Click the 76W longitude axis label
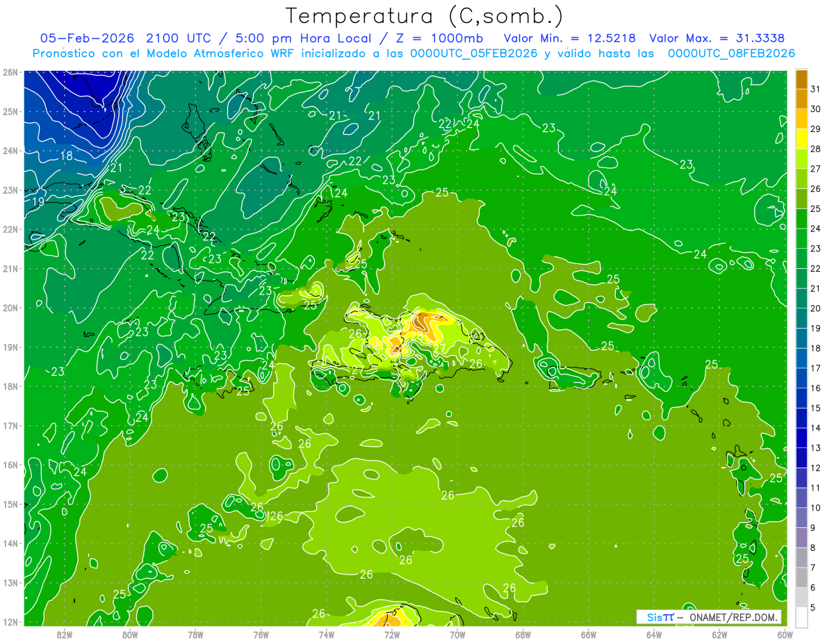Viewport: 834px width, 644px height. [x=261, y=634]
